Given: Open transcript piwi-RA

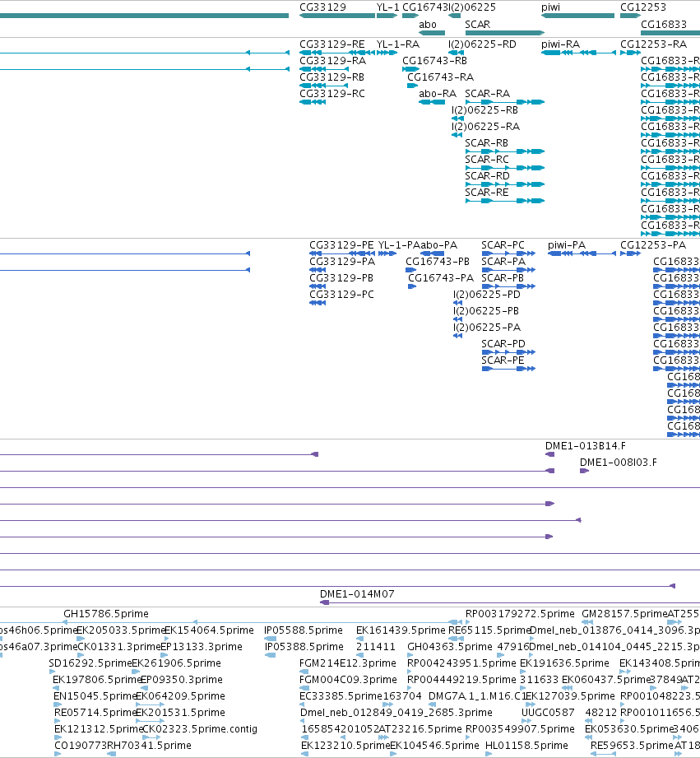Looking at the screenshot, I should pyautogui.click(x=560, y=44).
